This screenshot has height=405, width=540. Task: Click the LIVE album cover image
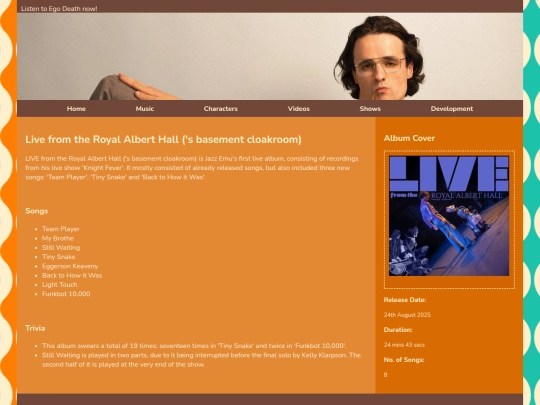tap(449, 216)
